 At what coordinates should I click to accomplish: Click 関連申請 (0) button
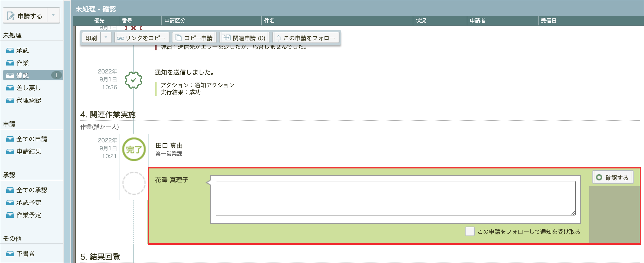244,38
